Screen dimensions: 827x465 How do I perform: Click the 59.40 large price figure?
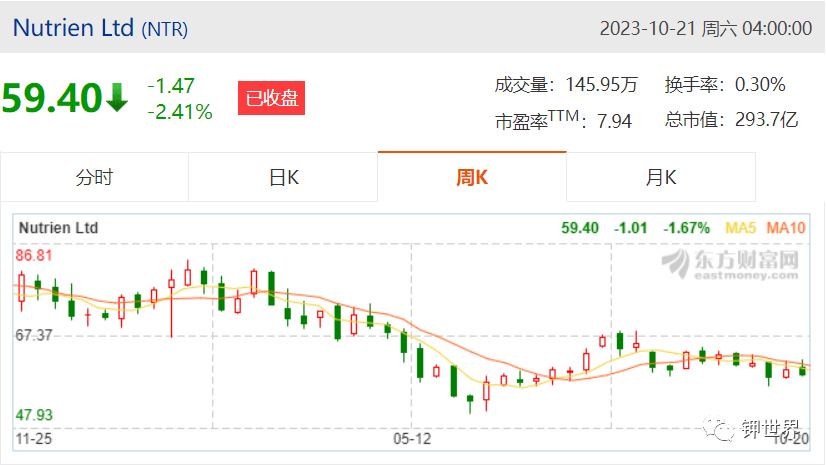52,98
